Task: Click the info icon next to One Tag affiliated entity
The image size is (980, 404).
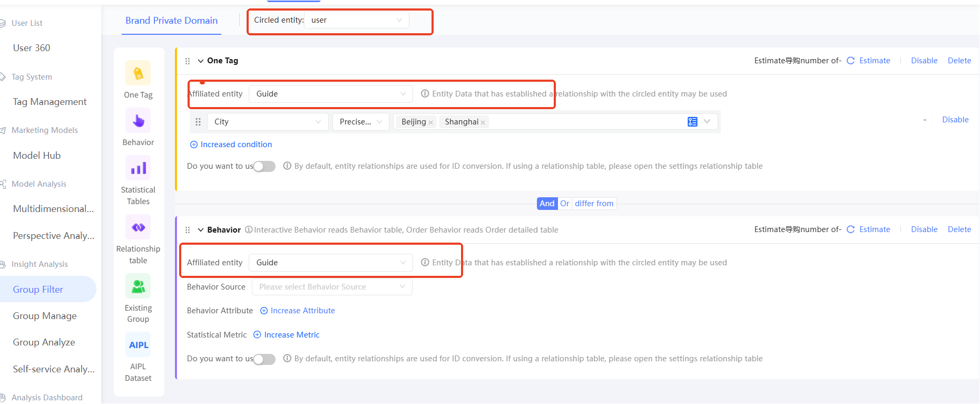Action: point(425,93)
